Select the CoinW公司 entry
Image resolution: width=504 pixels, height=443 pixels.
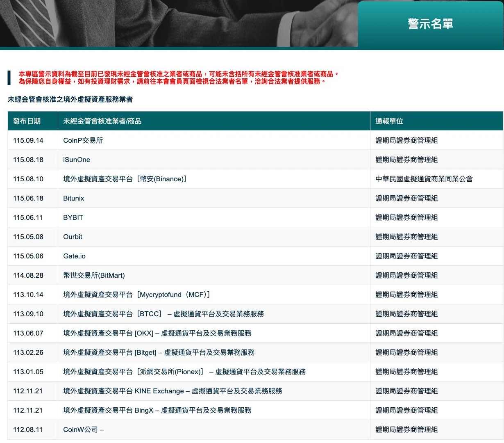(x=84, y=429)
